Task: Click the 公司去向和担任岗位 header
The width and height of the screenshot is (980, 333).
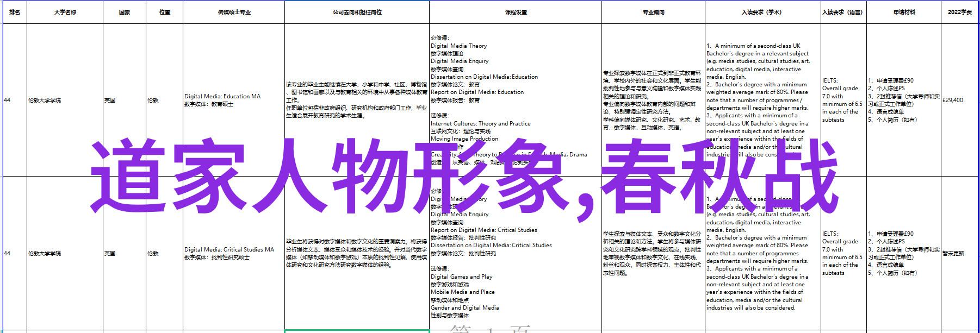Action: coord(357,12)
